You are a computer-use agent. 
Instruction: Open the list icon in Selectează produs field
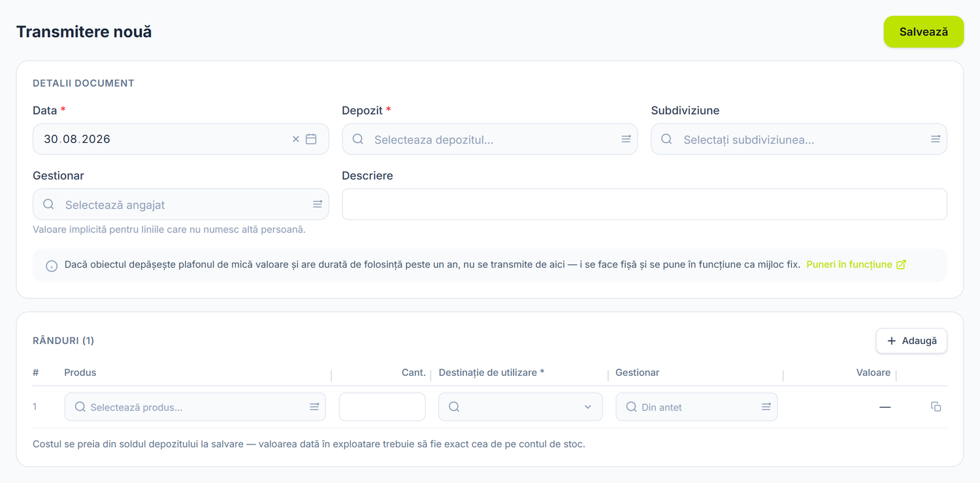tap(314, 407)
